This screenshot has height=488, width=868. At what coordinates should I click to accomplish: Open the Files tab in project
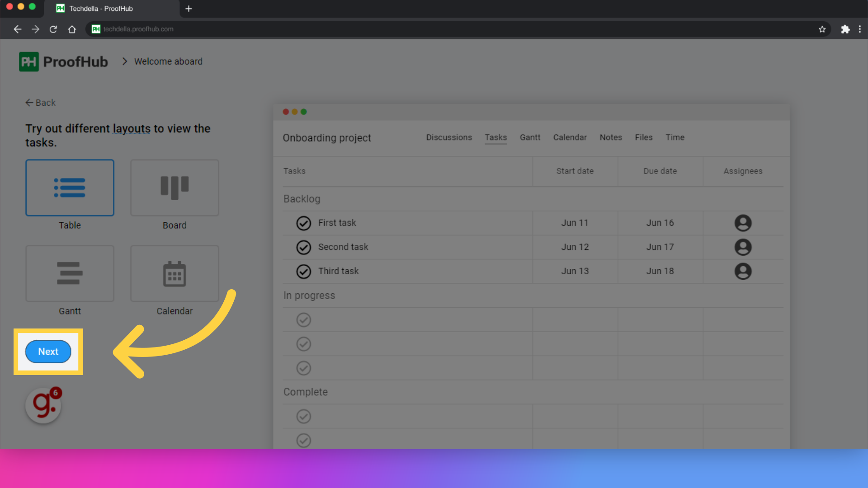(x=643, y=138)
